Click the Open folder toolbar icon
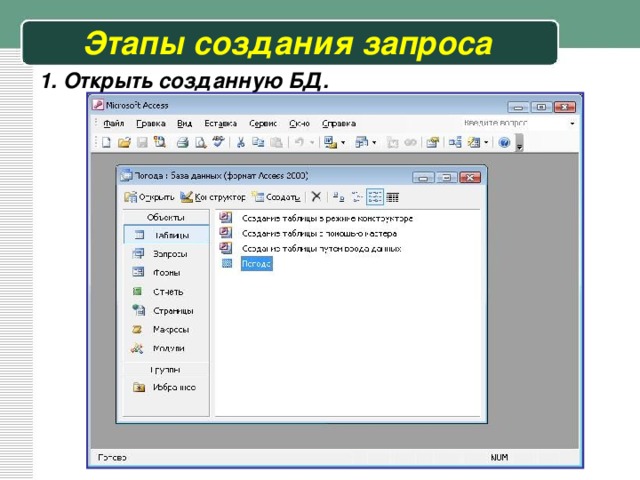This screenshot has width=640, height=480. click(x=124, y=142)
